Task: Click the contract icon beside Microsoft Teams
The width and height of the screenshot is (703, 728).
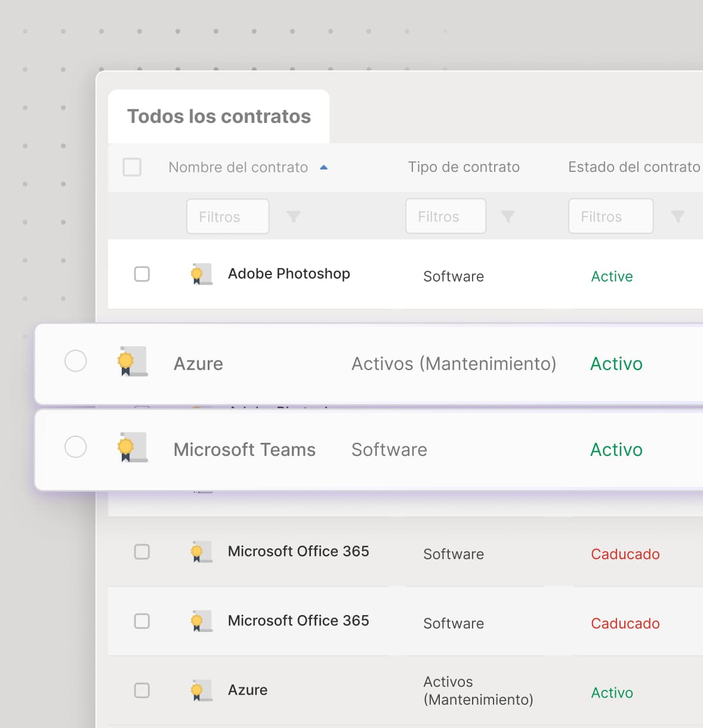Action: click(132, 448)
